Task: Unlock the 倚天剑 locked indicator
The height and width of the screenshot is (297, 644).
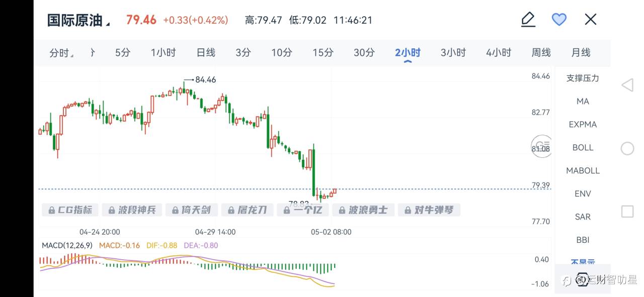Action: click(x=191, y=210)
